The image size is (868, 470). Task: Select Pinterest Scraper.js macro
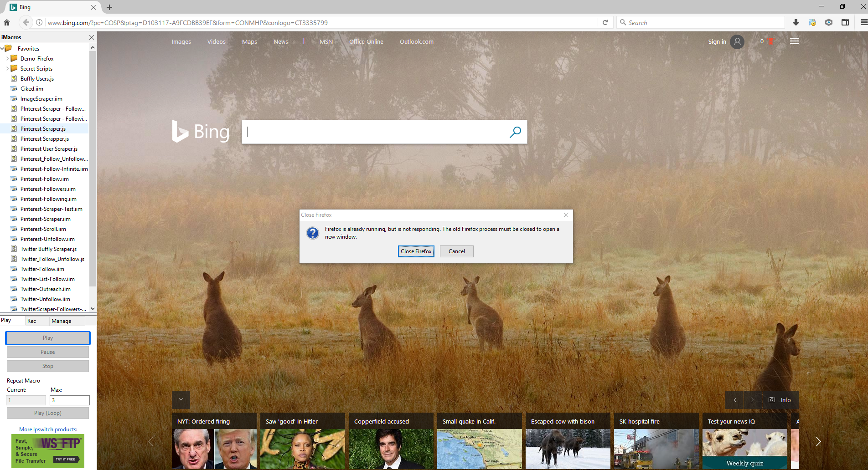click(43, 128)
